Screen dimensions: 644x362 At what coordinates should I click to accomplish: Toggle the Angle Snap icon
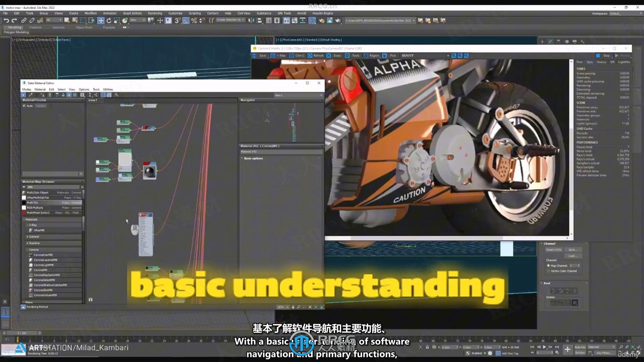[x=185, y=21]
